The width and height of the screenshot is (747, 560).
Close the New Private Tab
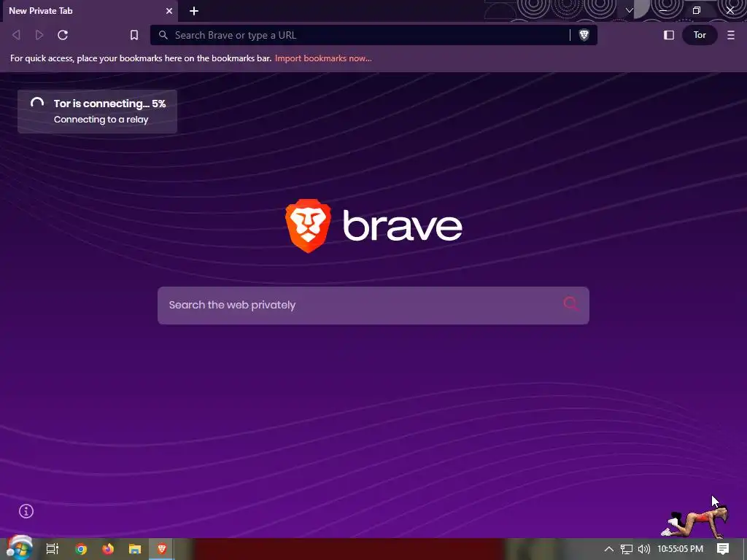pos(169,11)
